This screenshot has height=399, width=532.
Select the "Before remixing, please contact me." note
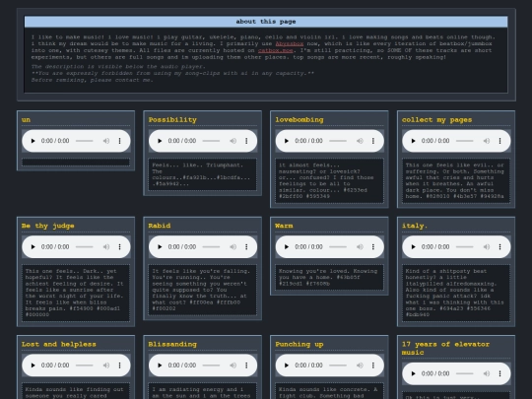point(92,80)
